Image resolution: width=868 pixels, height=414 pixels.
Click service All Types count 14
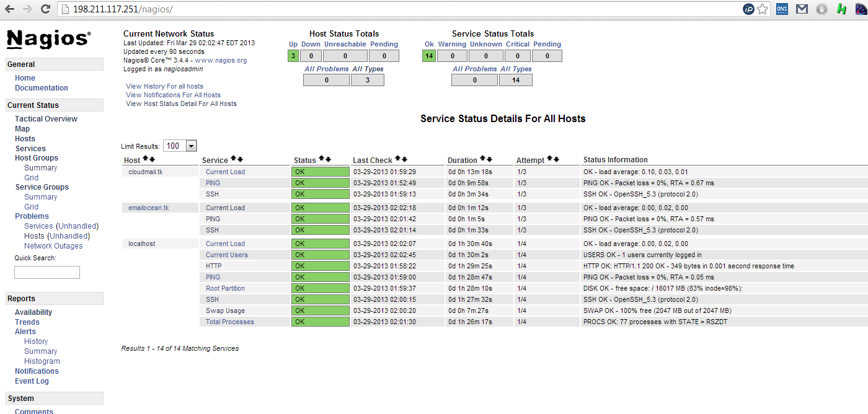[x=517, y=80]
